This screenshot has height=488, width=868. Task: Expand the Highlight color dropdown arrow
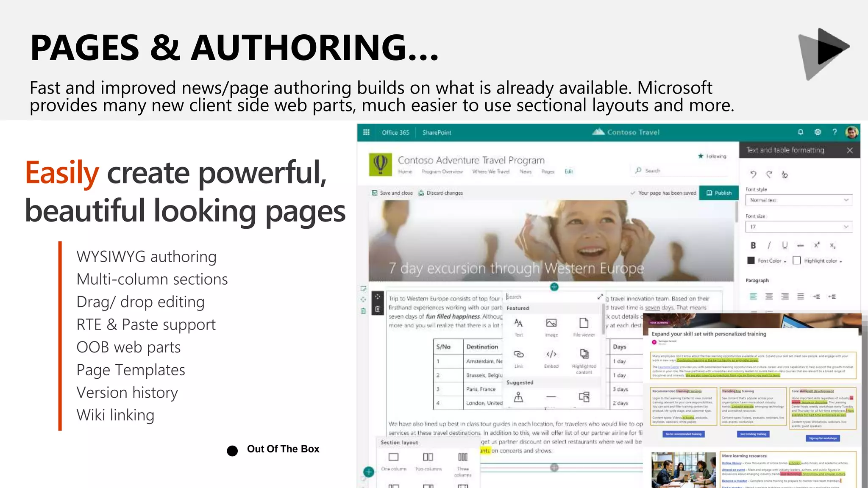(x=840, y=262)
